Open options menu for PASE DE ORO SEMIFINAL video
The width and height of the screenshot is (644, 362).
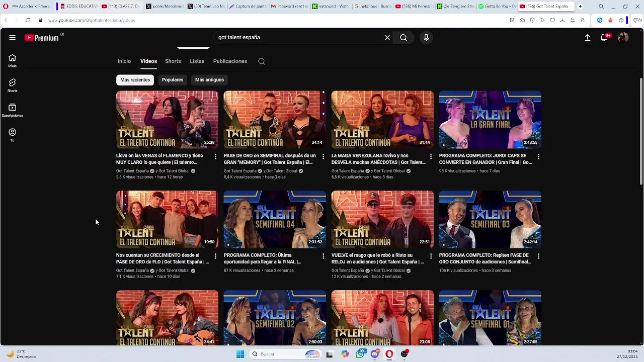coord(323,157)
